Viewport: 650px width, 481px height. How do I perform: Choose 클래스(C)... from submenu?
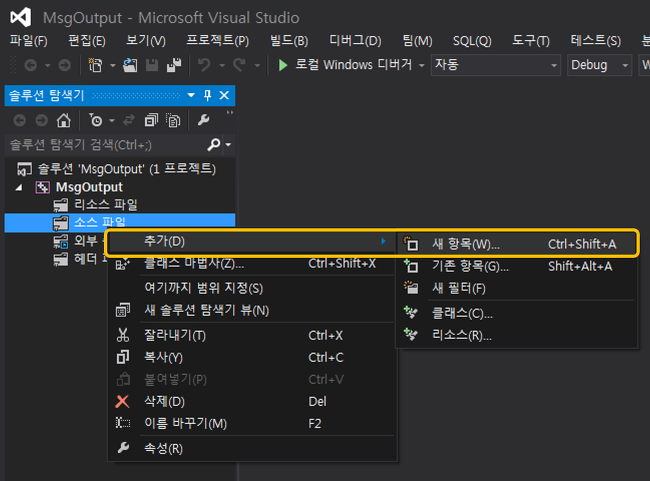coord(517,313)
